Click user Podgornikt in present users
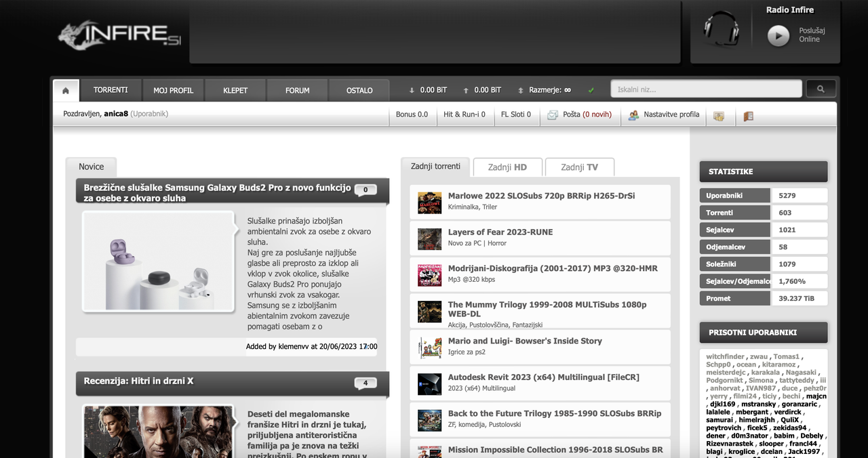The width and height of the screenshot is (868, 458). tap(724, 381)
